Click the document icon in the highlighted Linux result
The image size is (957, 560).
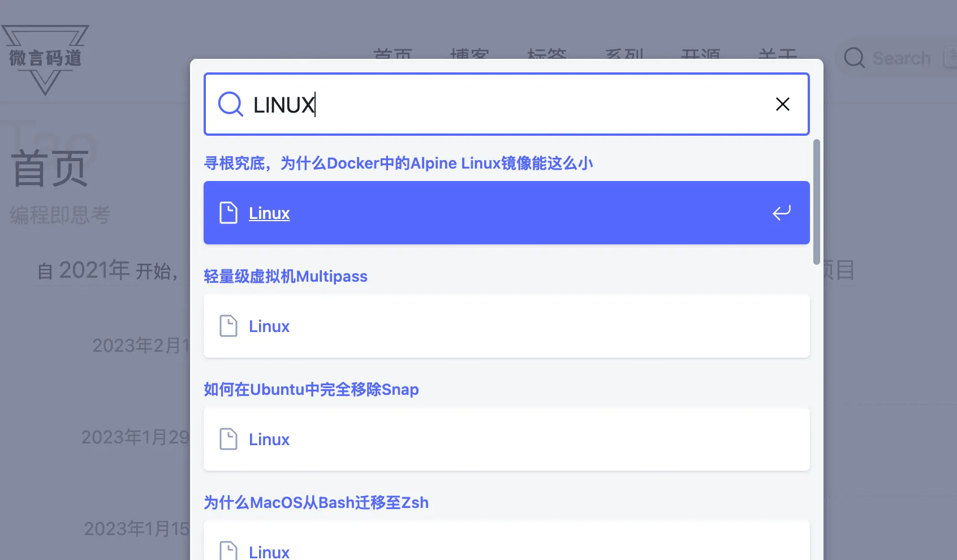click(x=229, y=213)
